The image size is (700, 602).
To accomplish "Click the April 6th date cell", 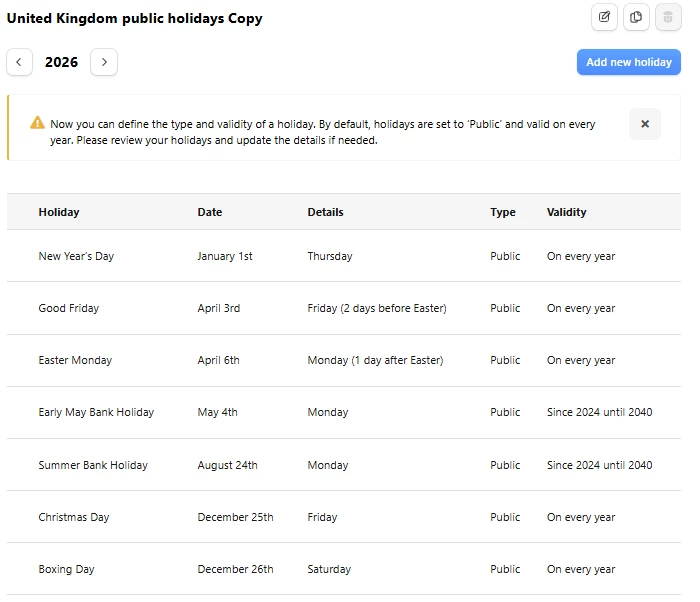I will (x=219, y=360).
